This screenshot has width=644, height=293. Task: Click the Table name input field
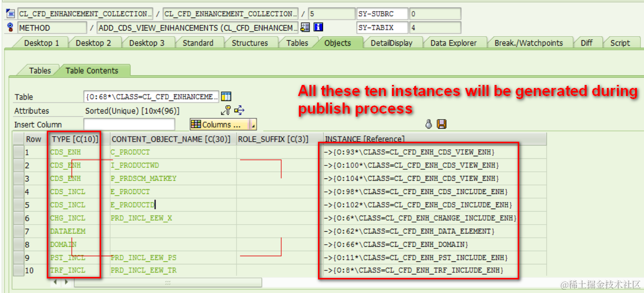coord(151,96)
